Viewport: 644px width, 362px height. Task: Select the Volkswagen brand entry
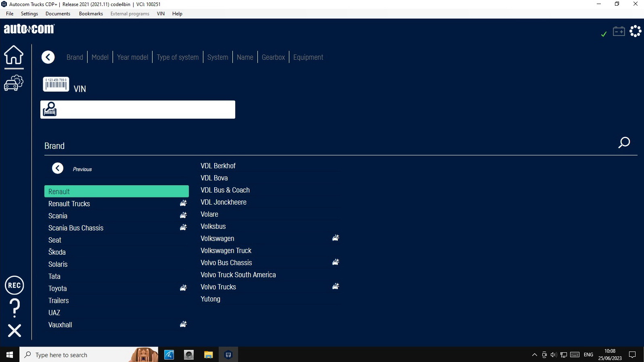[217, 239]
